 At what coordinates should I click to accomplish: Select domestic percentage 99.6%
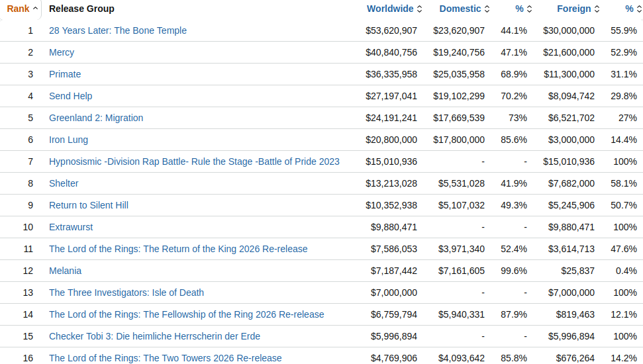click(x=514, y=271)
